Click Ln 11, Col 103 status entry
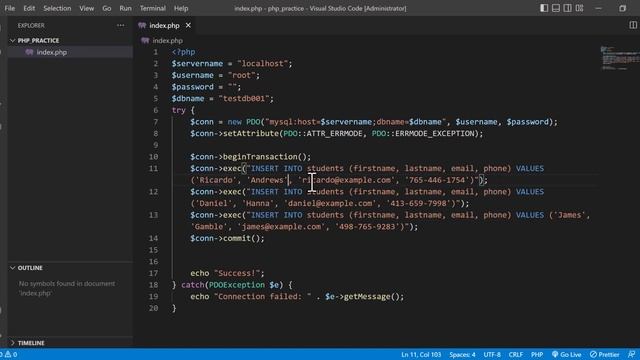 click(421, 354)
